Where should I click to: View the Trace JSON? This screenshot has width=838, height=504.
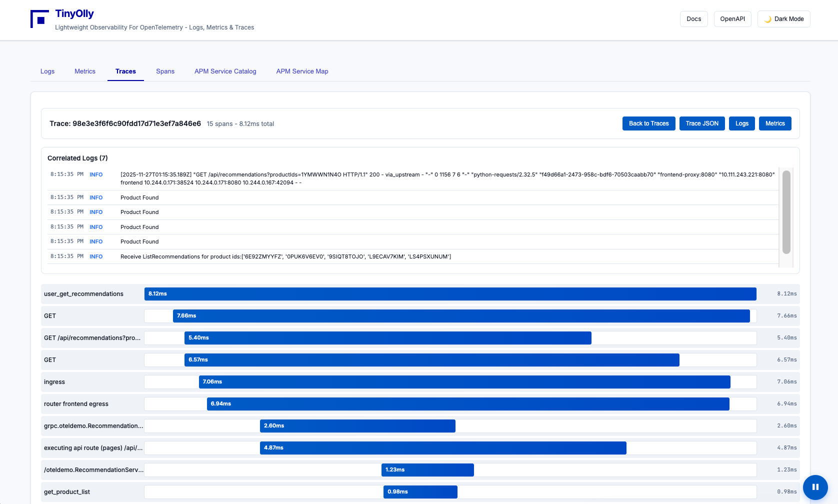point(702,123)
